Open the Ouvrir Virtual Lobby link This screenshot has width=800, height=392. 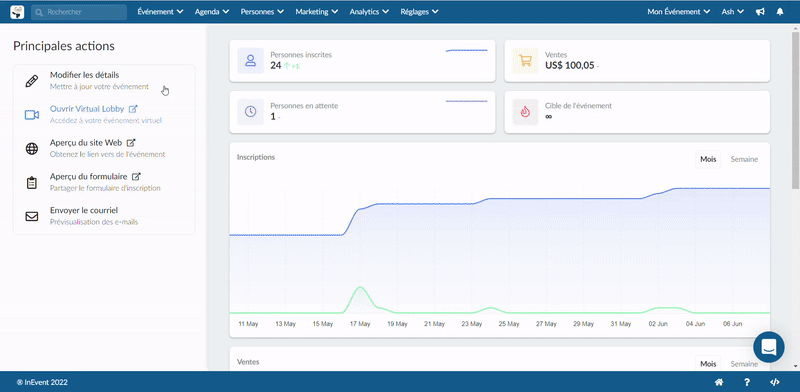[x=87, y=109]
